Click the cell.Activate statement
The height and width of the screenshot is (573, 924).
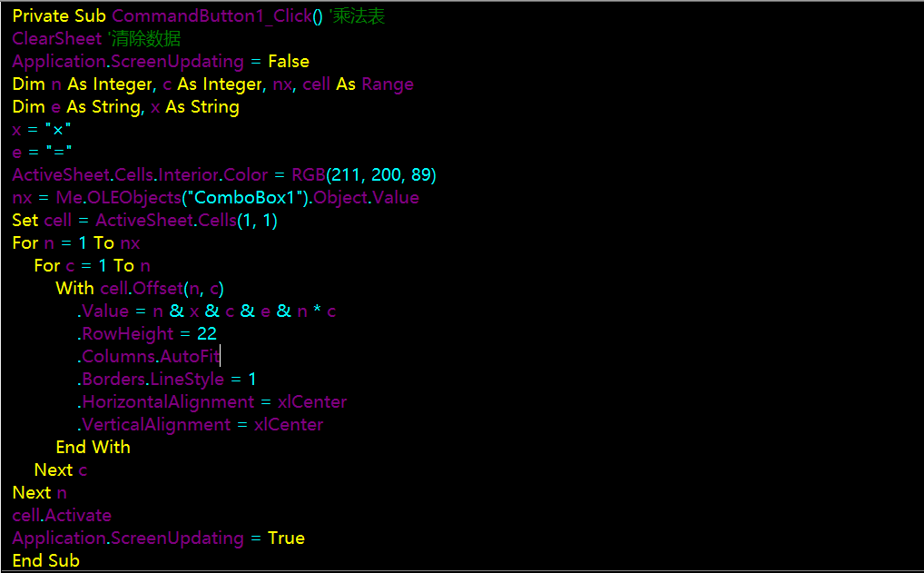(x=62, y=516)
